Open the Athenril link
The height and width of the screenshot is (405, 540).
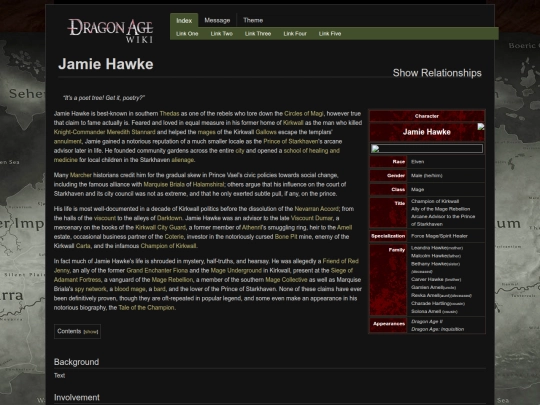[x=252, y=227]
